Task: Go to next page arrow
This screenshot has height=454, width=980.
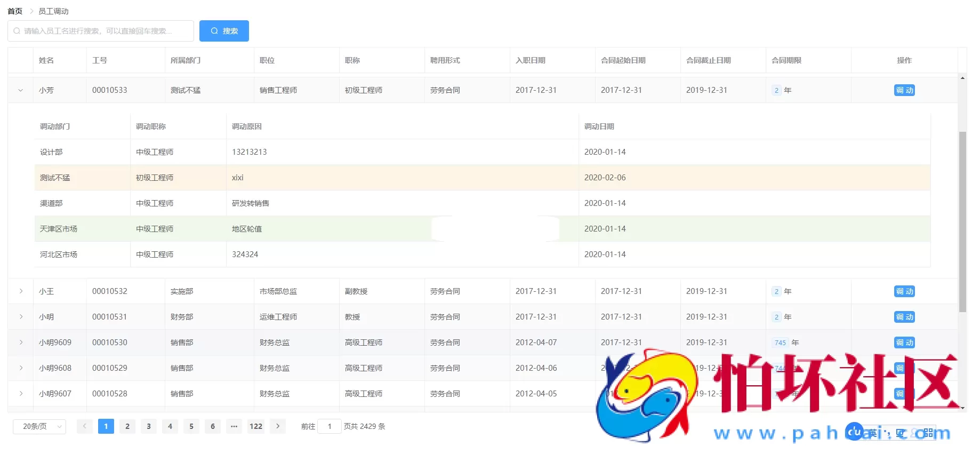Action: tap(277, 426)
